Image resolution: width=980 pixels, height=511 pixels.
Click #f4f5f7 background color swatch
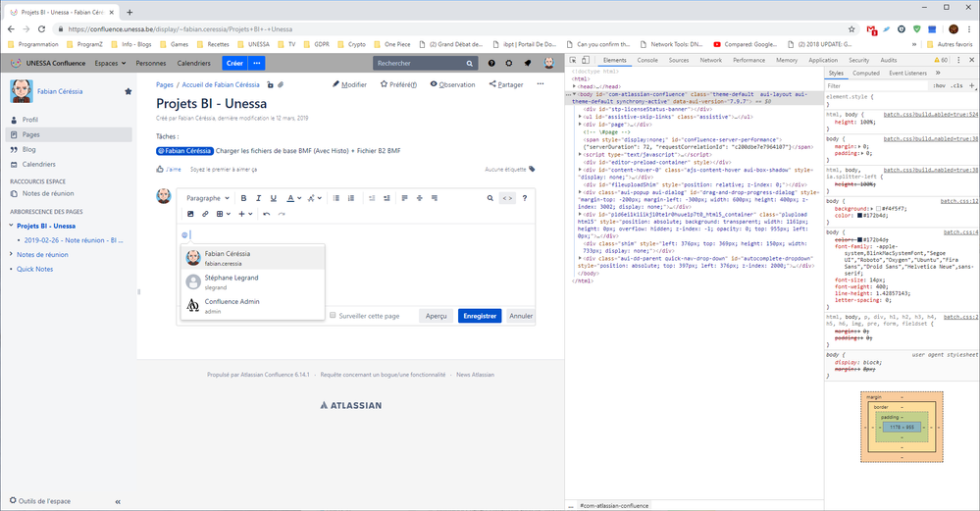(878, 209)
